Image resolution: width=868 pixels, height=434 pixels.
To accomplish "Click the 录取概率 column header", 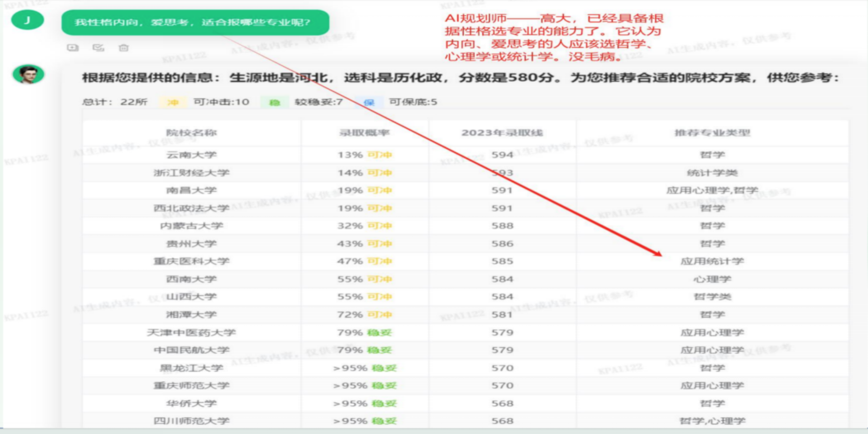I will click(364, 133).
